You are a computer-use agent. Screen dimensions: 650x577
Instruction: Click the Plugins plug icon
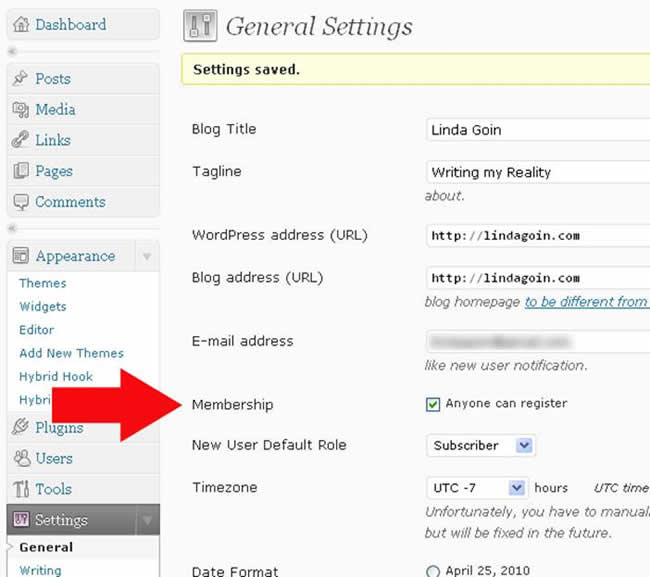coord(20,427)
